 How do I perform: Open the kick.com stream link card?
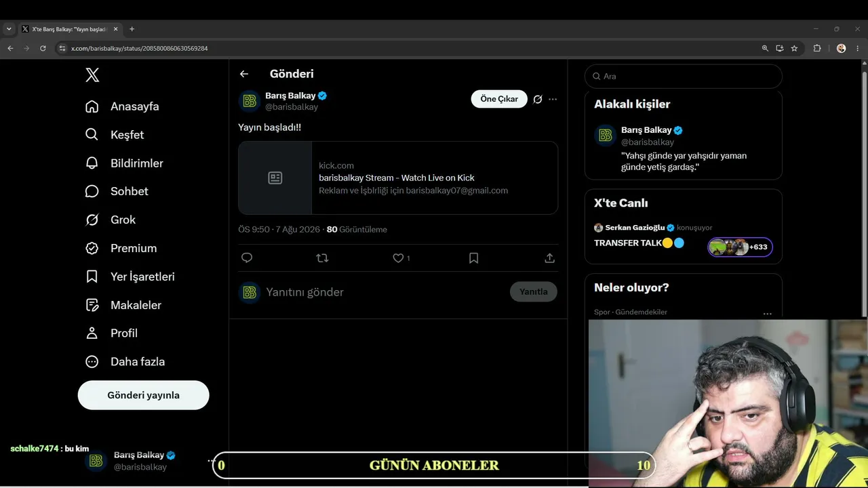(398, 178)
